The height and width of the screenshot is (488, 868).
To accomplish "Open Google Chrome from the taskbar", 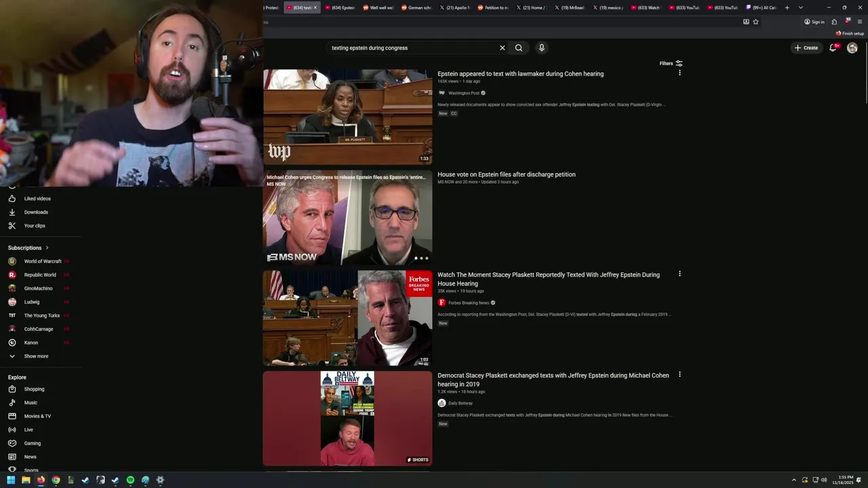I will (56, 480).
